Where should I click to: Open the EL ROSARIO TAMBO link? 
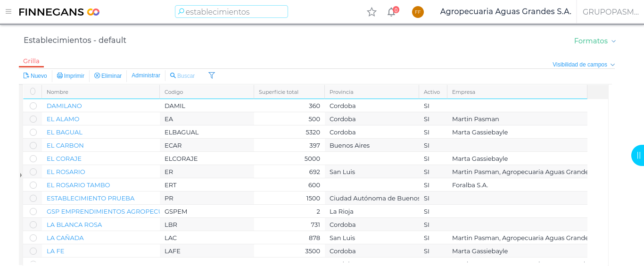point(78,185)
